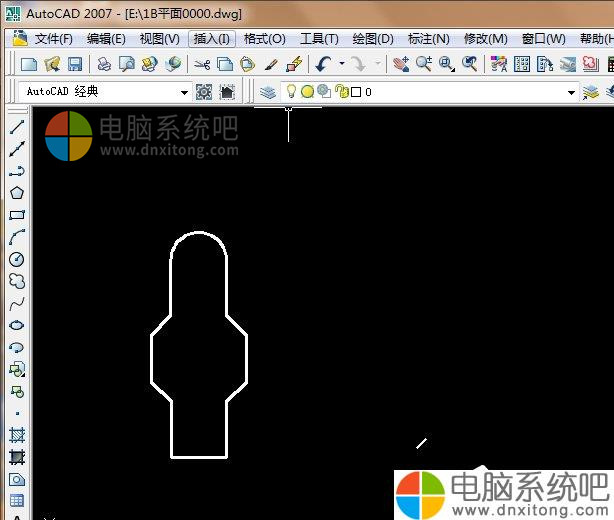
Task: Toggle layer 0 viewport freeze icon
Action: (x=324, y=92)
